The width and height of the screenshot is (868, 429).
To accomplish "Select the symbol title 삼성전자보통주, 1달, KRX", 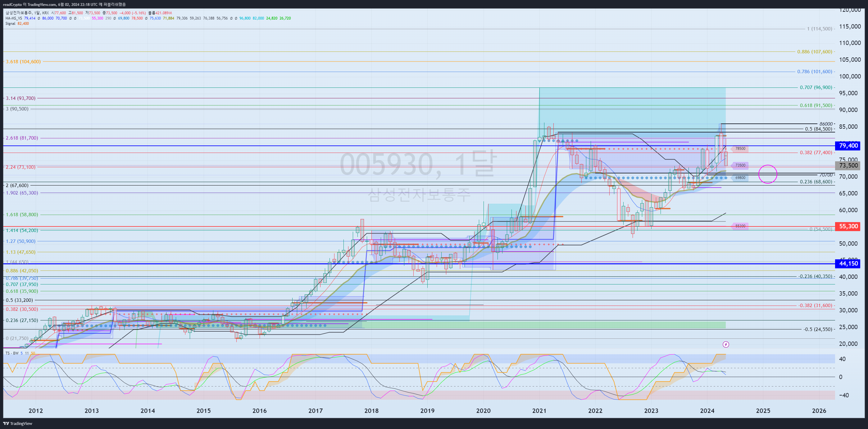I will coord(27,13).
